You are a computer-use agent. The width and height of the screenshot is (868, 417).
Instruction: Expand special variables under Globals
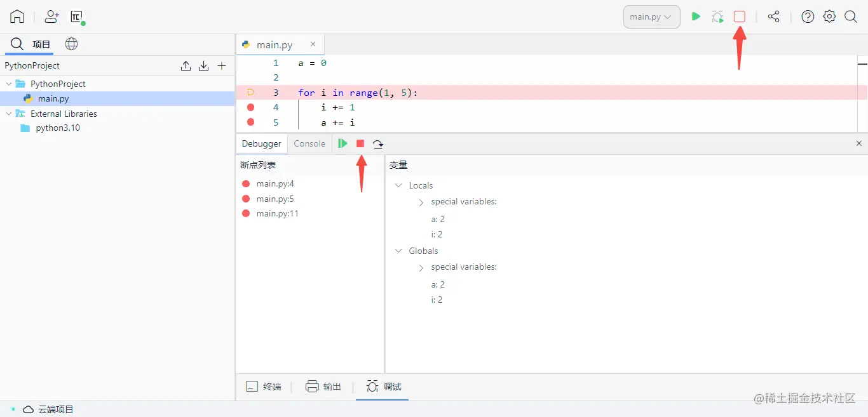[421, 267]
